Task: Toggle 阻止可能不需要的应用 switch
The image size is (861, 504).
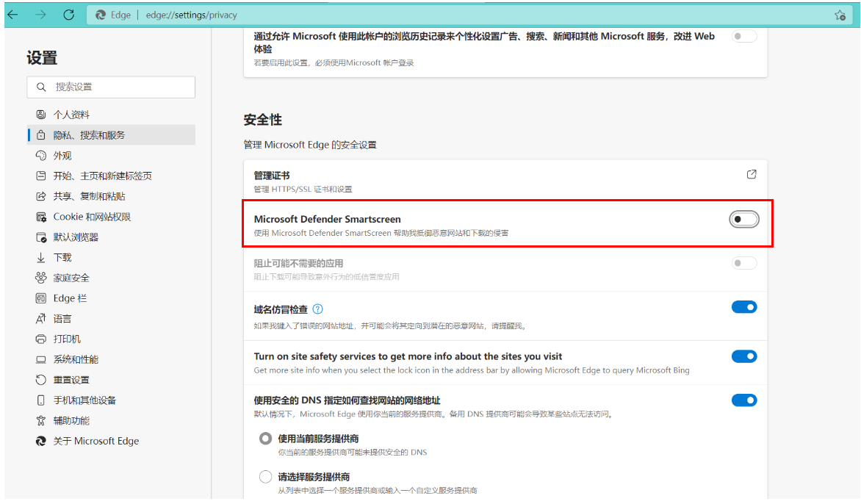Action: (x=744, y=263)
